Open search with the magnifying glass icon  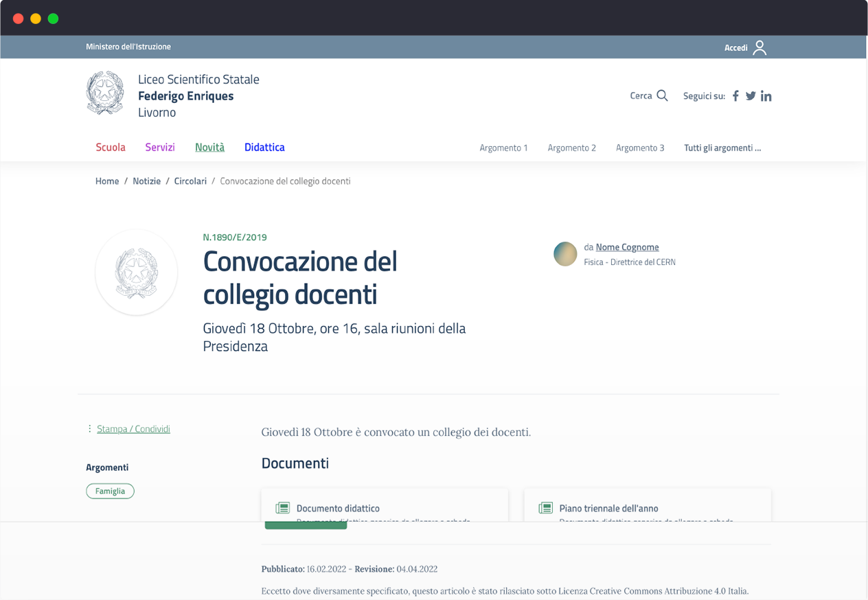(x=662, y=95)
